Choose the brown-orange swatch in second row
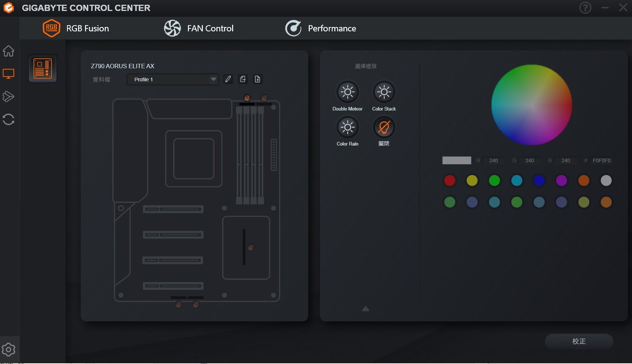Viewport: 632px width, 364px height. click(606, 202)
